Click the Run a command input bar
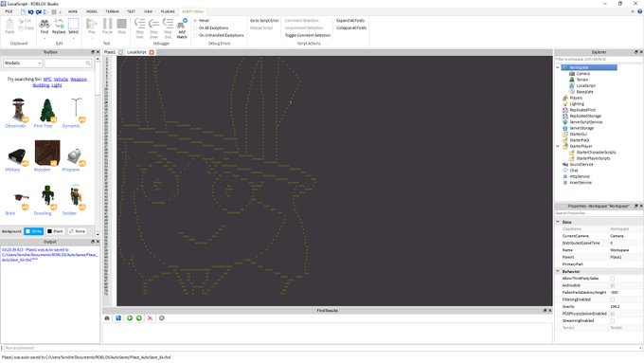 pos(322,348)
